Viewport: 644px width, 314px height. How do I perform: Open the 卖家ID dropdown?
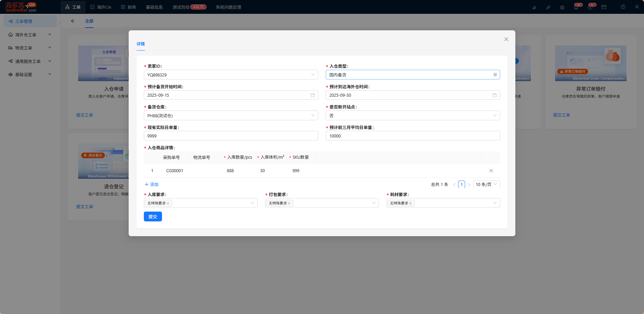(231, 75)
